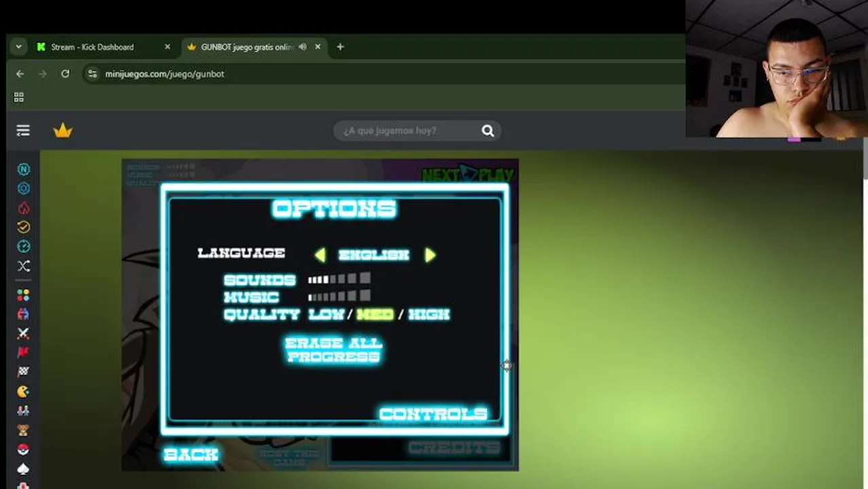The width and height of the screenshot is (868, 489).
Task: Open the teal refresh circle sidebar icon
Action: pos(23,246)
